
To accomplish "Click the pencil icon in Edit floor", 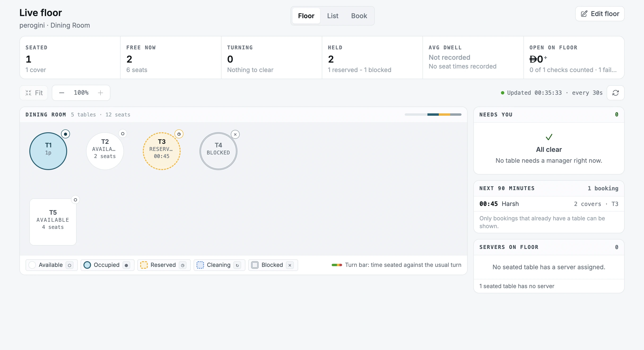I will 584,14.
